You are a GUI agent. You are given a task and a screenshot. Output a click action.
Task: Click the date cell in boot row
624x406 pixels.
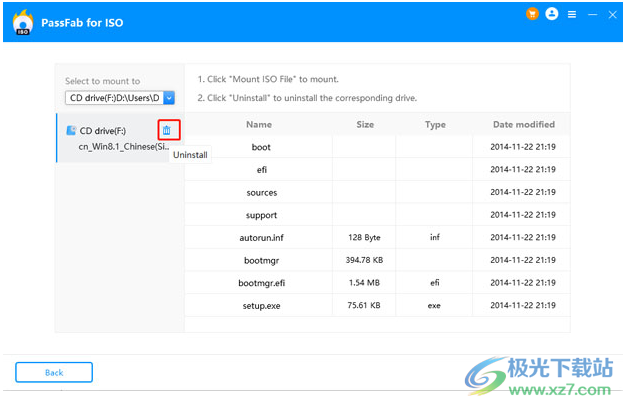tap(523, 147)
